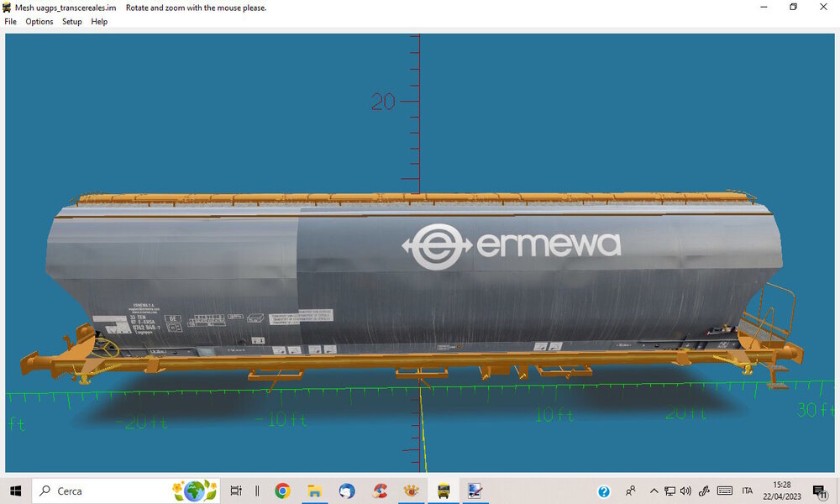Open the Options menu
This screenshot has height=504, width=840.
point(39,22)
